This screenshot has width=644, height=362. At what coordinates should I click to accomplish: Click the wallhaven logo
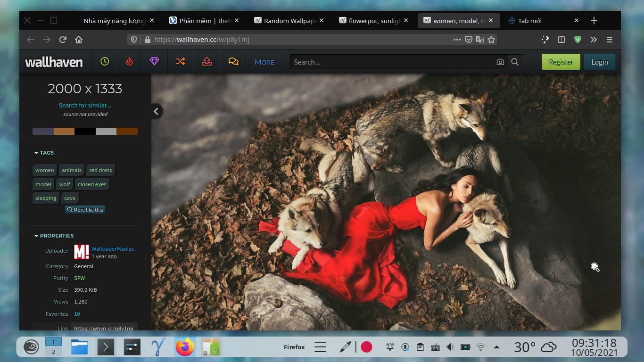[54, 62]
